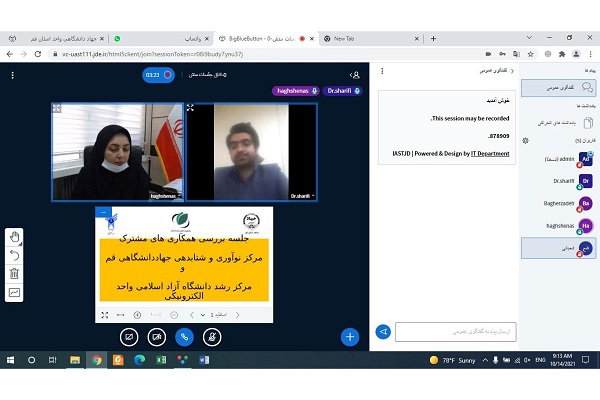Click the trash icon to clear annotations
Screen dimensions: 600x400
(x=15, y=273)
